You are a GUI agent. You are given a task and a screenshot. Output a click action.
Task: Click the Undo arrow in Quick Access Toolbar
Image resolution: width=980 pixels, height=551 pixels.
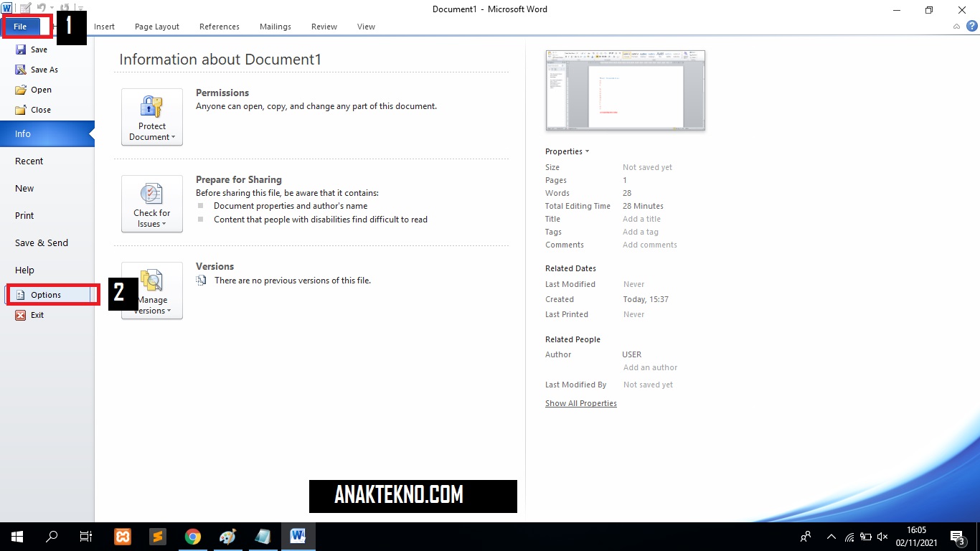pos(42,8)
